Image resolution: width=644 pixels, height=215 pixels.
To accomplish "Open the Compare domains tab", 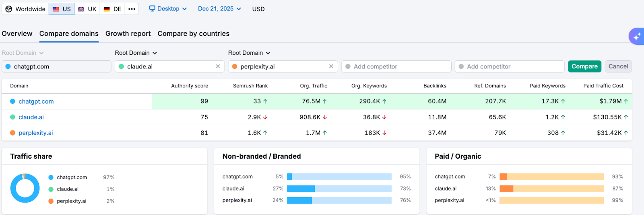I will click(69, 34).
